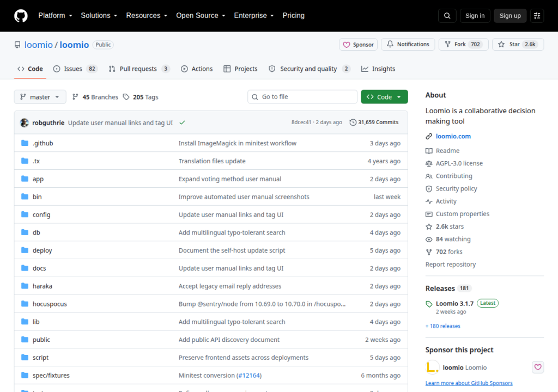Expand the Enterprise menu
This screenshot has height=392, width=558.
click(x=254, y=16)
